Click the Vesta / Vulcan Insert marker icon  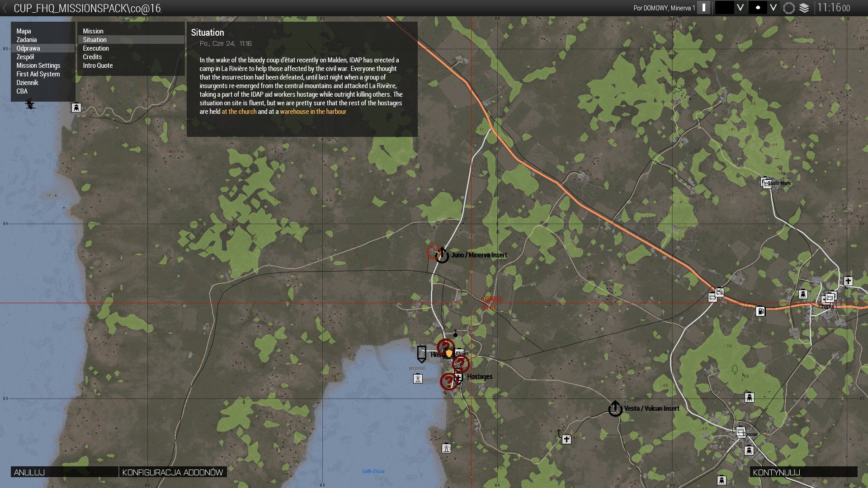(615, 408)
